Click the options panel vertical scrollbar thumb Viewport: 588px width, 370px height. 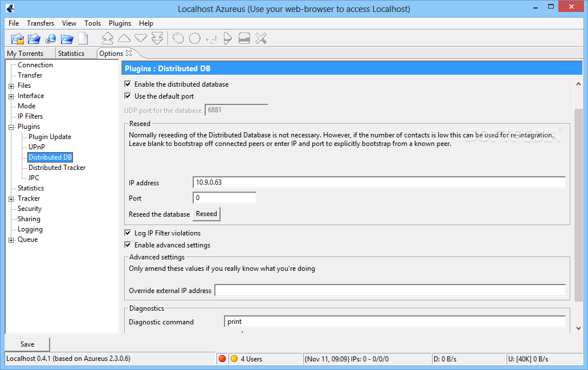[x=578, y=205]
